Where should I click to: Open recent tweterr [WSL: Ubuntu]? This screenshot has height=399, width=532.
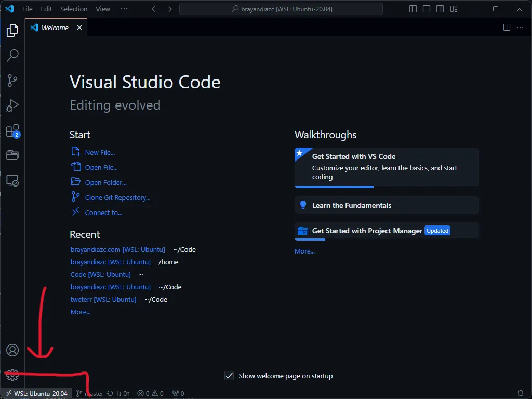point(103,300)
